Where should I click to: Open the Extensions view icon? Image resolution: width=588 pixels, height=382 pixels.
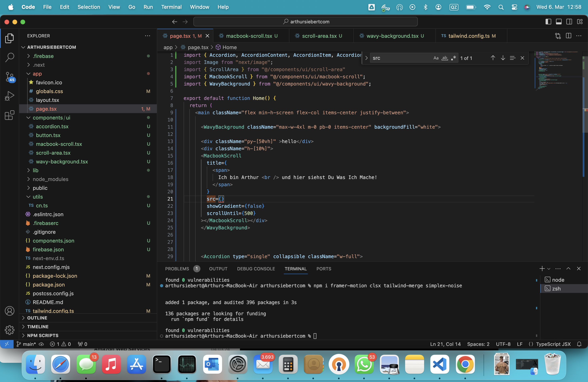(x=9, y=115)
